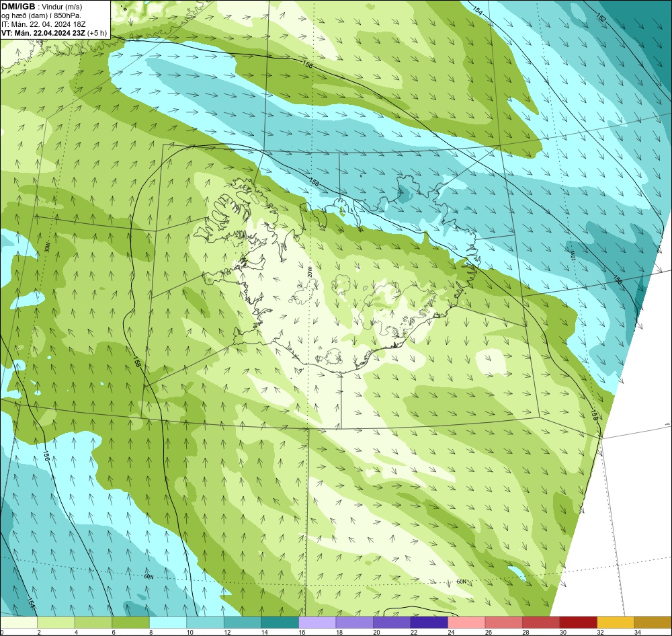Select the 18–20 m/s light purple legend swatch

(354, 623)
